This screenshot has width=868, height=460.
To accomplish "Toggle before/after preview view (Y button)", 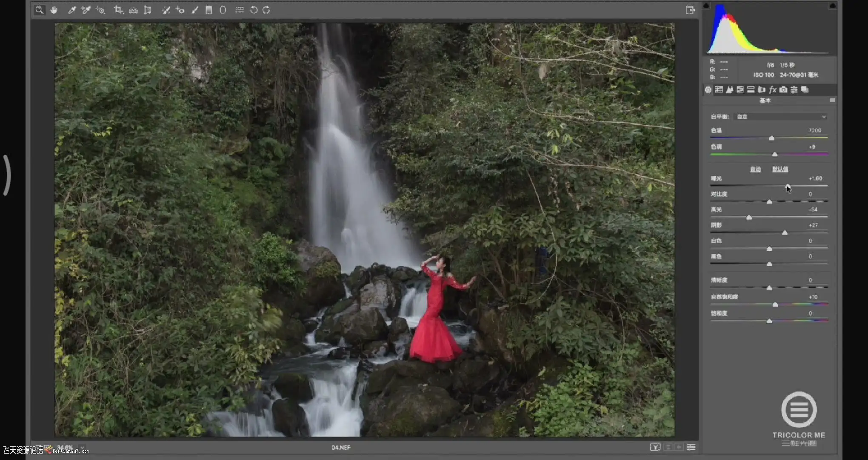I will [x=655, y=447].
